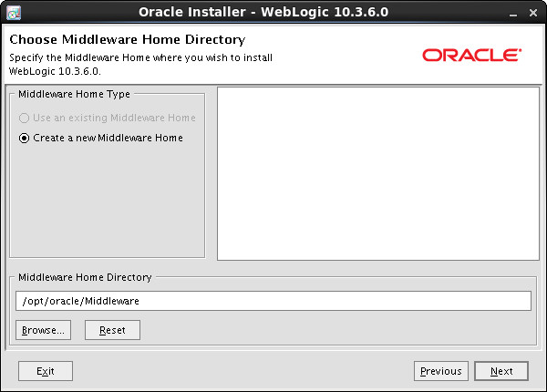Click the Reset button
This screenshot has width=547, height=392.
coord(112,330)
